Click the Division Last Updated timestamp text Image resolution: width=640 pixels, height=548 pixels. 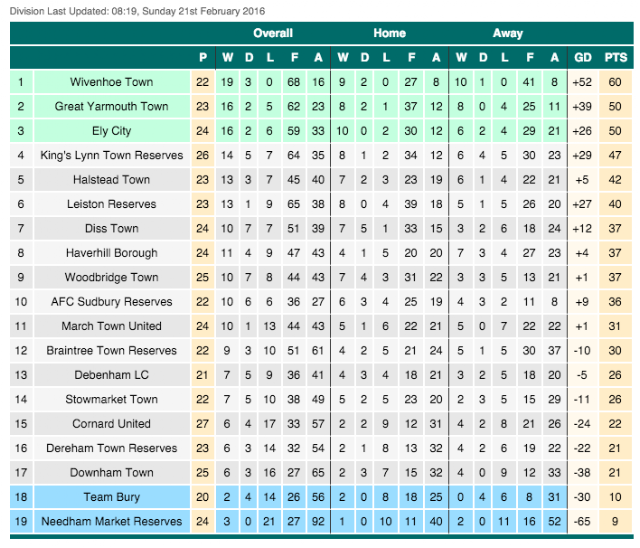tap(137, 11)
